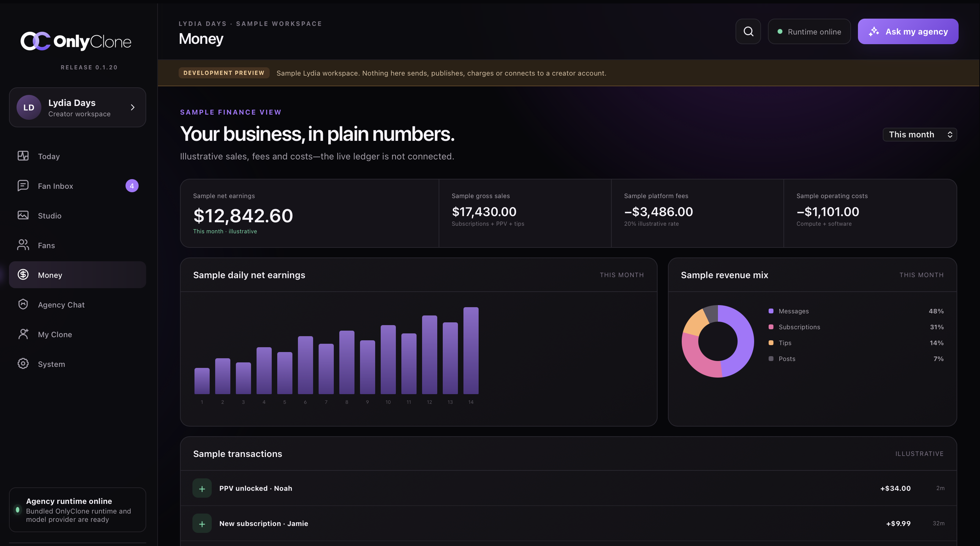Click the Money dollar icon
This screenshot has width=980, height=546.
[23, 274]
